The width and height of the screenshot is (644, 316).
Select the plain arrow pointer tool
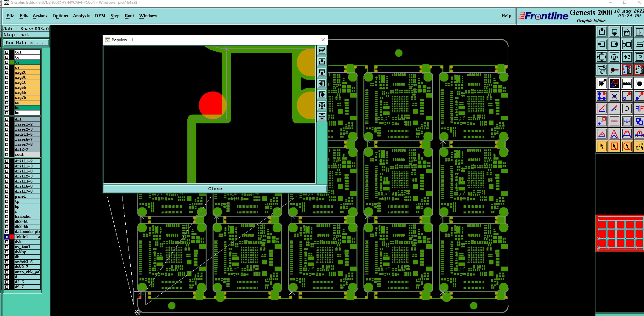tap(602, 146)
